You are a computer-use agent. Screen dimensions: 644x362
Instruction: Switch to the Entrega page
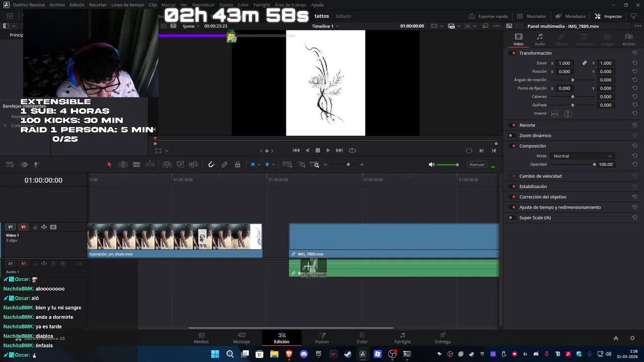(443, 338)
